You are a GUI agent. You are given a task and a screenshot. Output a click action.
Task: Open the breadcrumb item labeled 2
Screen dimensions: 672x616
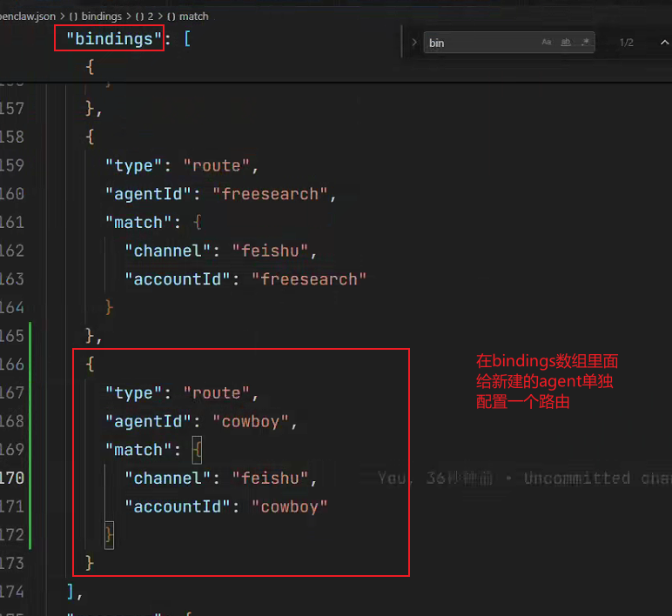151,17
